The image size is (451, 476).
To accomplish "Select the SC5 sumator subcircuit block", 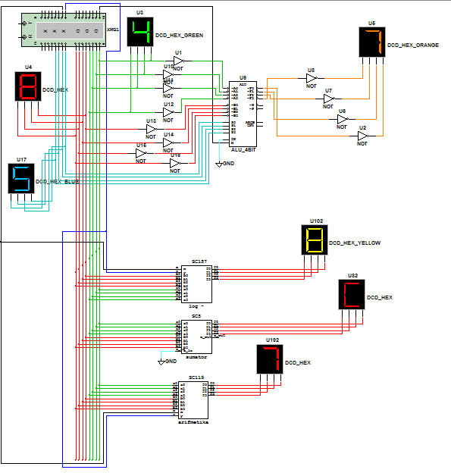I will click(196, 337).
